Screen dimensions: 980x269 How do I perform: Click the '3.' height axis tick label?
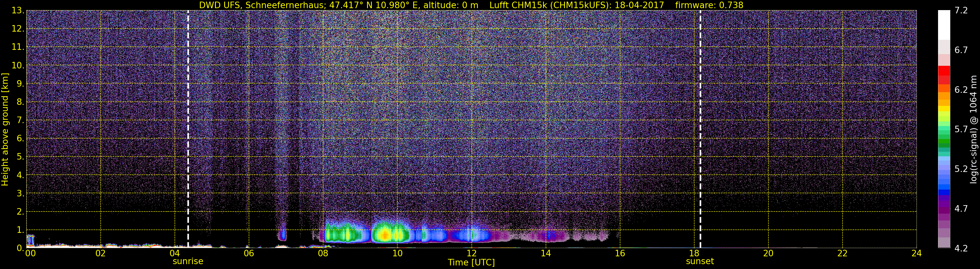point(20,193)
